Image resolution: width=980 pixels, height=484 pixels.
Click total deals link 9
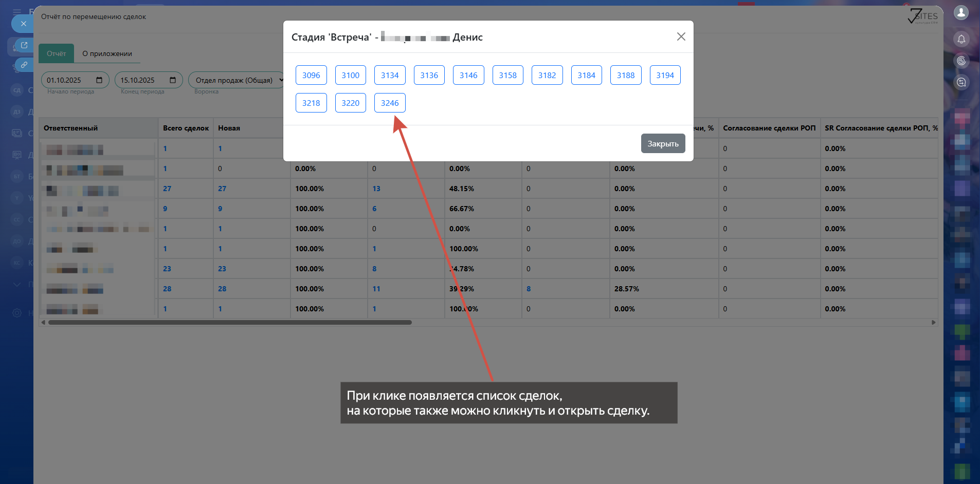[x=165, y=209]
